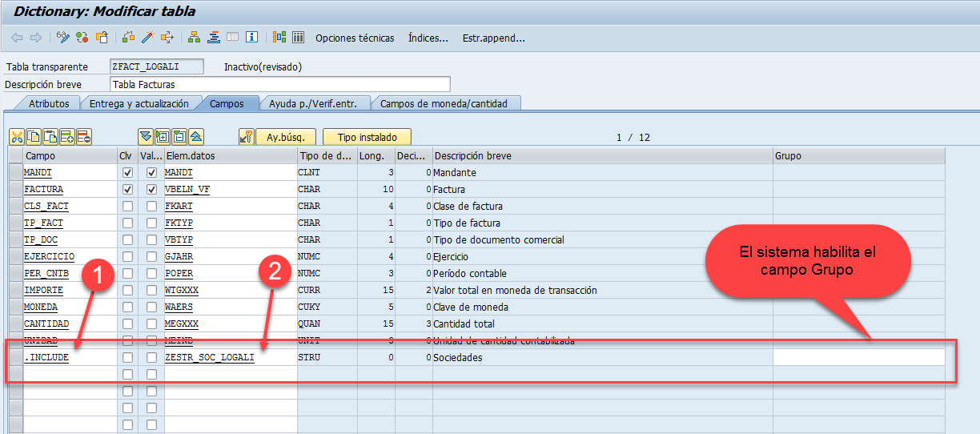Image resolution: width=980 pixels, height=434 pixels.
Task: Click the FACTURA field name cell
Action: click(70, 190)
